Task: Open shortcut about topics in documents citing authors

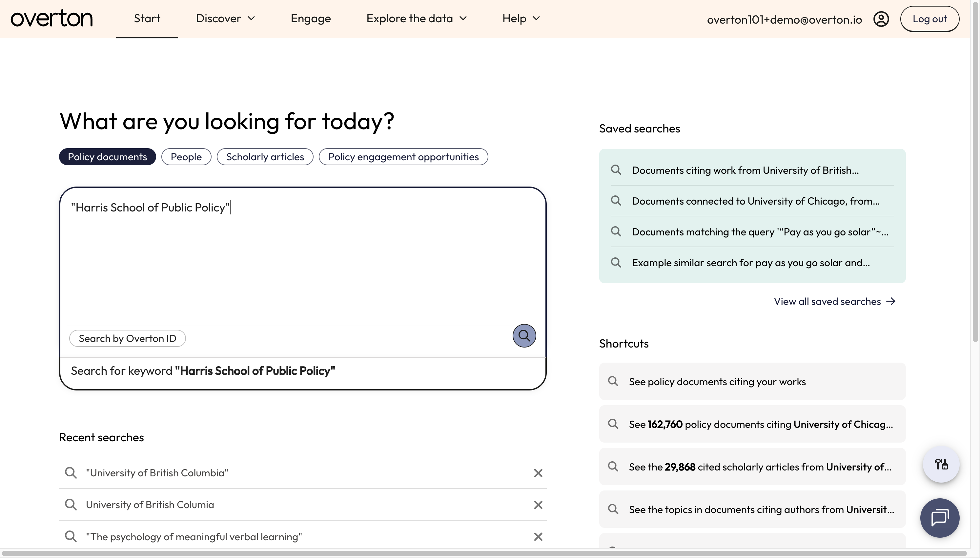Action: (x=752, y=509)
